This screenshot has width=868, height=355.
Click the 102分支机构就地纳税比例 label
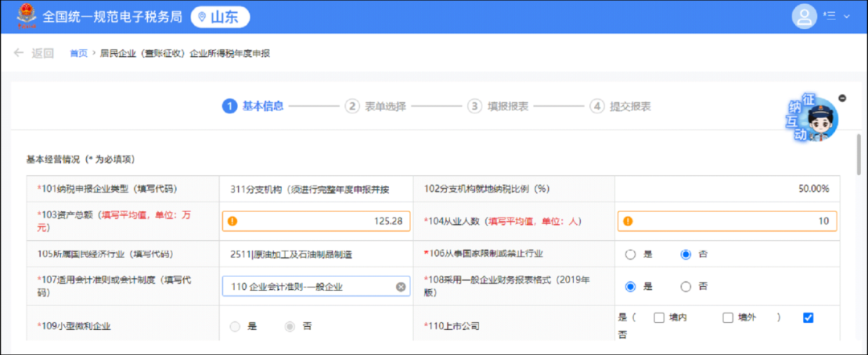pos(486,189)
